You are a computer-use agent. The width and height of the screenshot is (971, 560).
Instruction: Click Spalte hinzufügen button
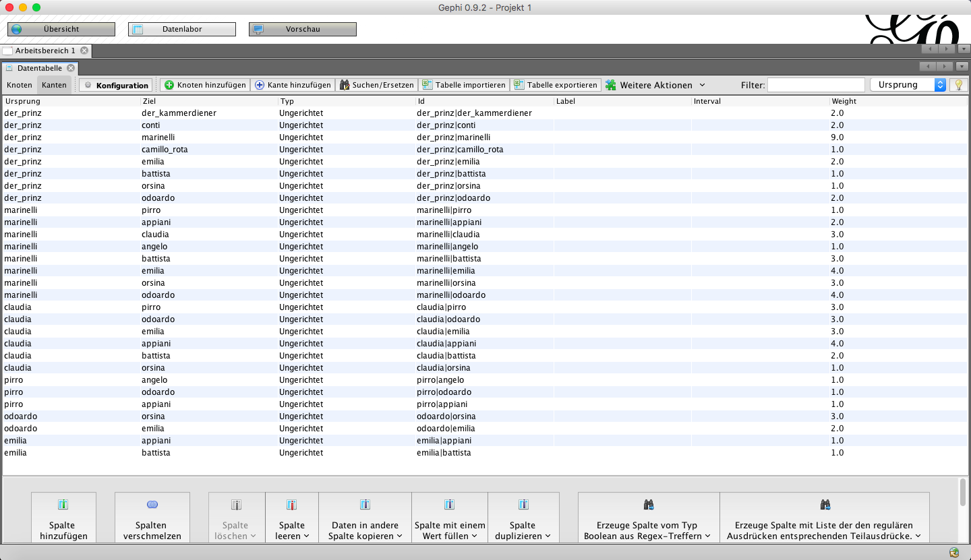63,518
